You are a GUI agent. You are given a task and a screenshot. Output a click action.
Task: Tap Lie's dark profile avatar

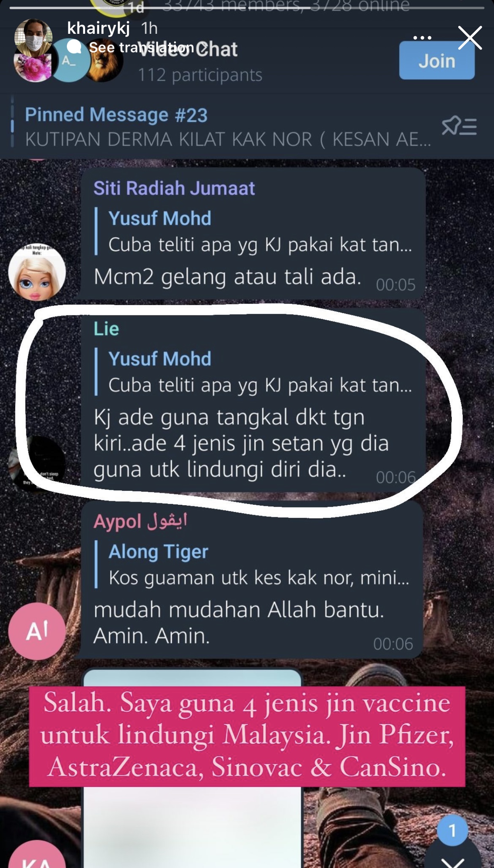(37, 464)
